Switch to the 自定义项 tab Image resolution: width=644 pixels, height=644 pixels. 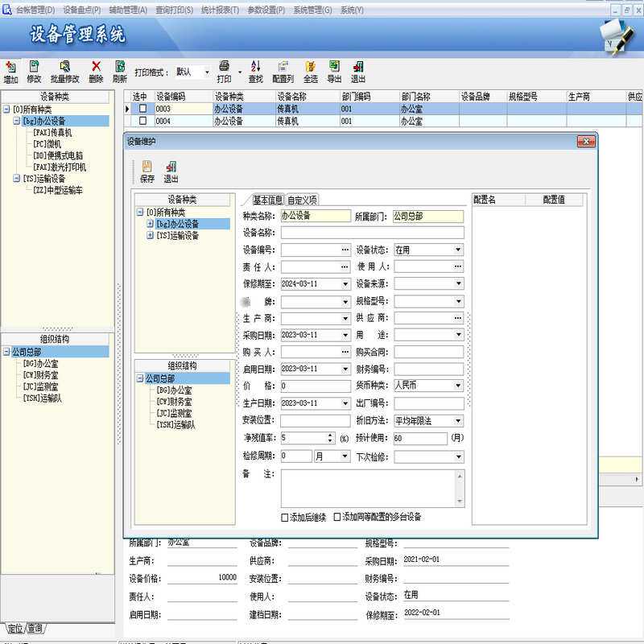click(x=303, y=200)
